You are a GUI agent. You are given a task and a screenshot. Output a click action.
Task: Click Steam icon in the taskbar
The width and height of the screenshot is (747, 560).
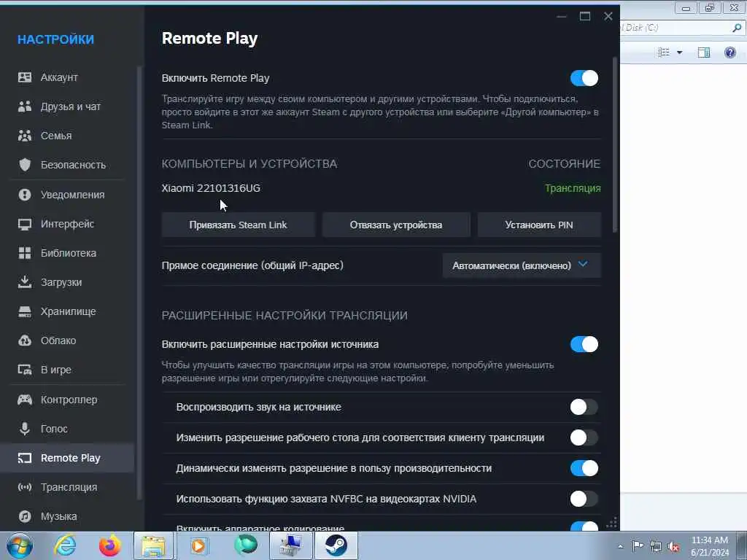336,545
